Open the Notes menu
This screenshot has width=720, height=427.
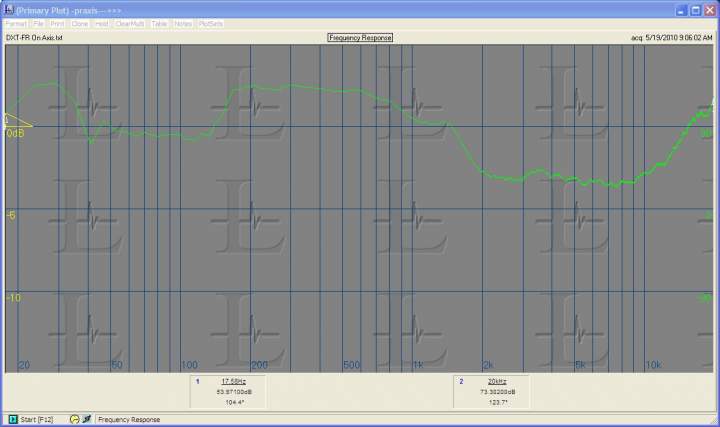click(x=183, y=23)
